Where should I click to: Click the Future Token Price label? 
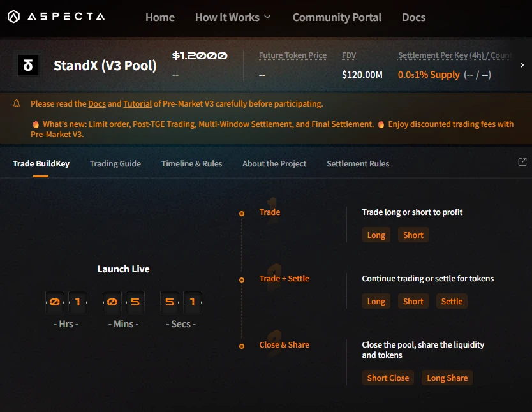(293, 55)
